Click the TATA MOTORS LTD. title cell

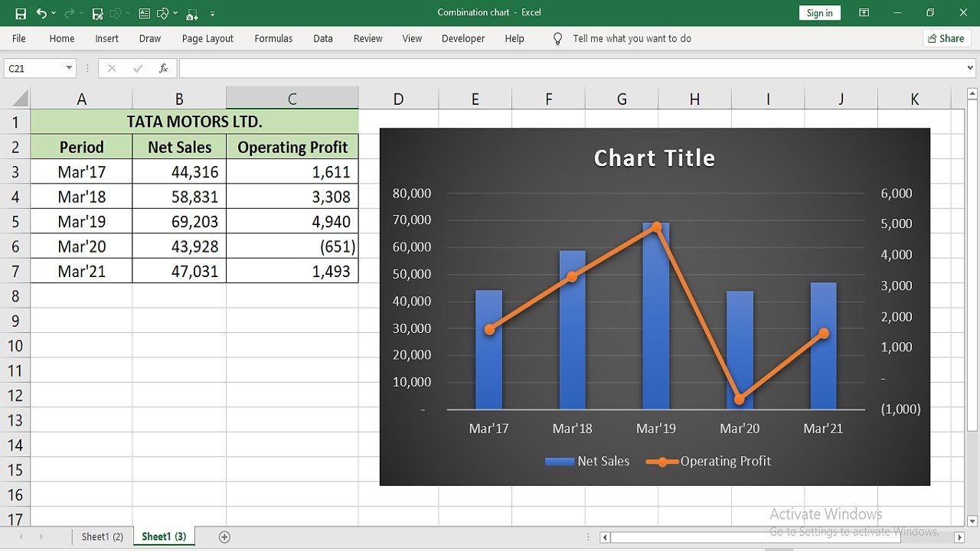(194, 122)
